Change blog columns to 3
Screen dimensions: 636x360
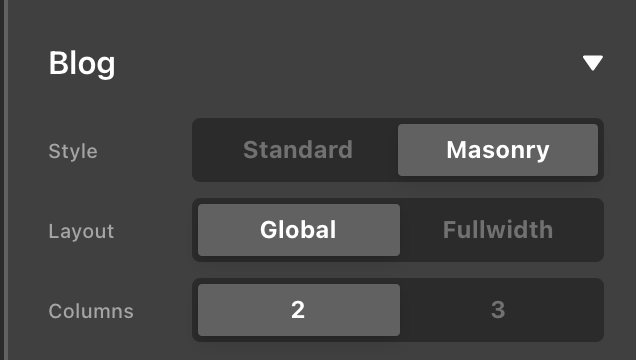(498, 310)
